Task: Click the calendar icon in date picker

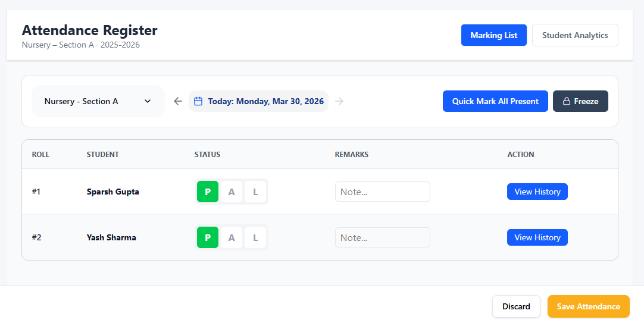Action: click(199, 101)
